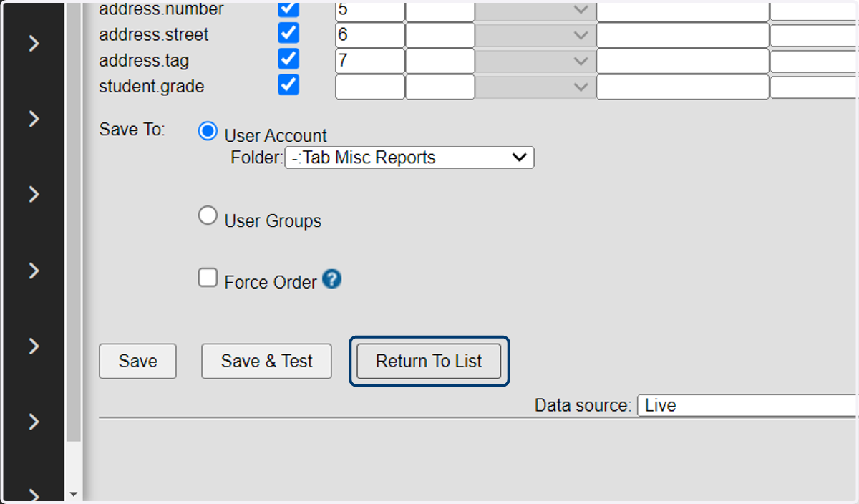Click the Save button
Screen dimensions: 859x504
(137, 361)
